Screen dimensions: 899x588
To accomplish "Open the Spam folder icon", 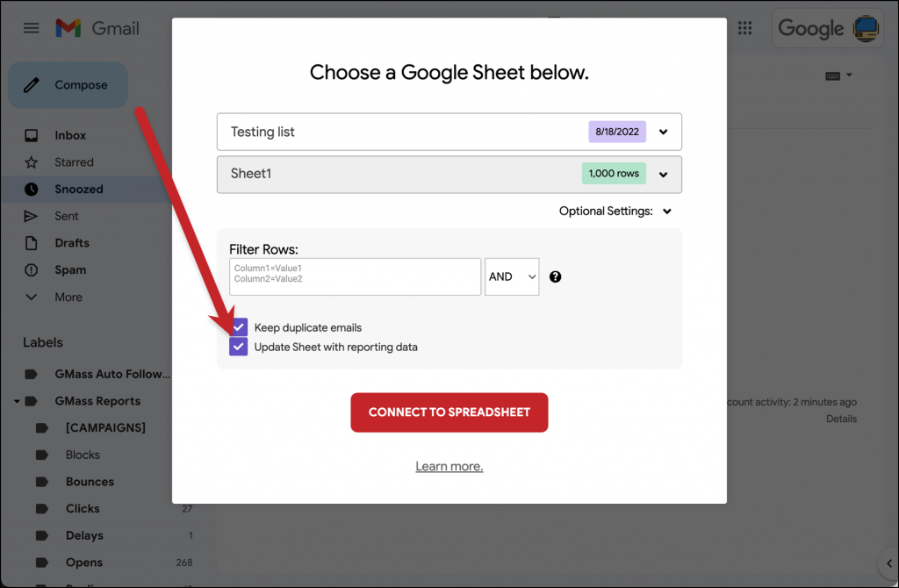I will 33,269.
